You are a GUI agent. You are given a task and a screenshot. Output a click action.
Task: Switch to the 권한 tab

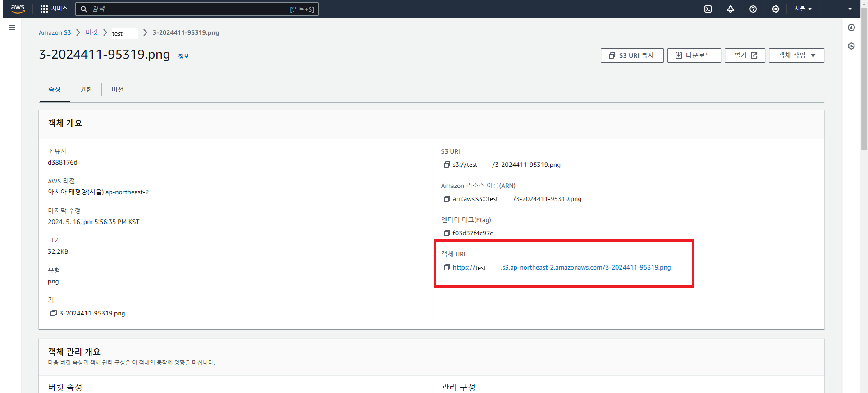86,90
